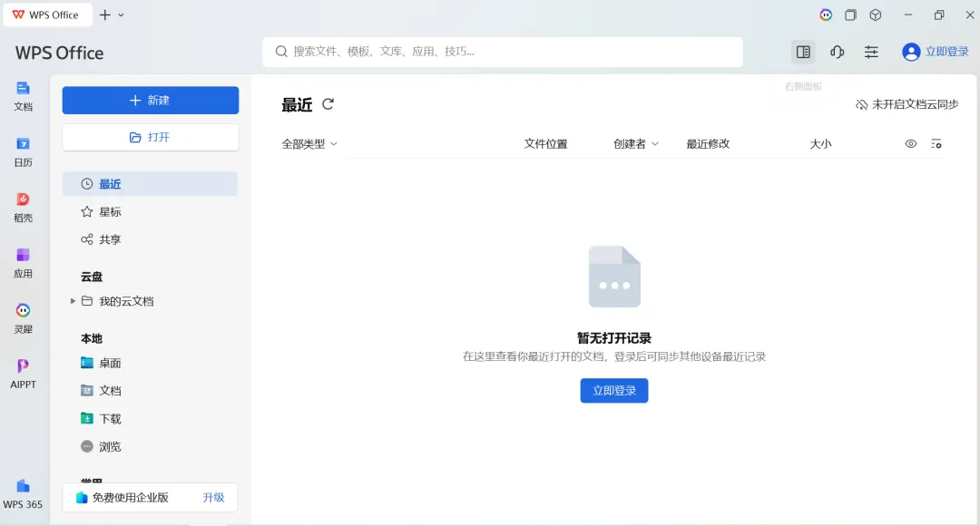The height and width of the screenshot is (526, 980).
Task: Open the 创建者 filter dropdown
Action: click(x=635, y=143)
